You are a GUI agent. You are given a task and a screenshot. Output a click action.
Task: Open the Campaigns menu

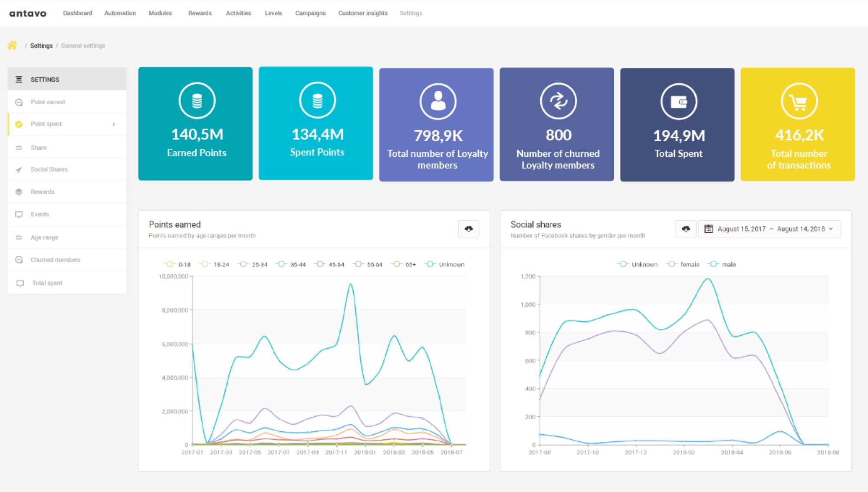coord(310,13)
